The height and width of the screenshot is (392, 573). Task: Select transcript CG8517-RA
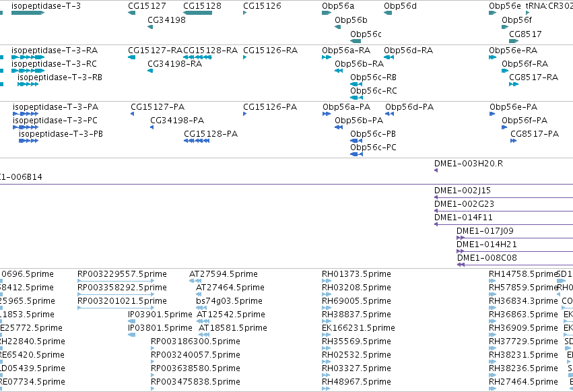pyautogui.click(x=533, y=77)
